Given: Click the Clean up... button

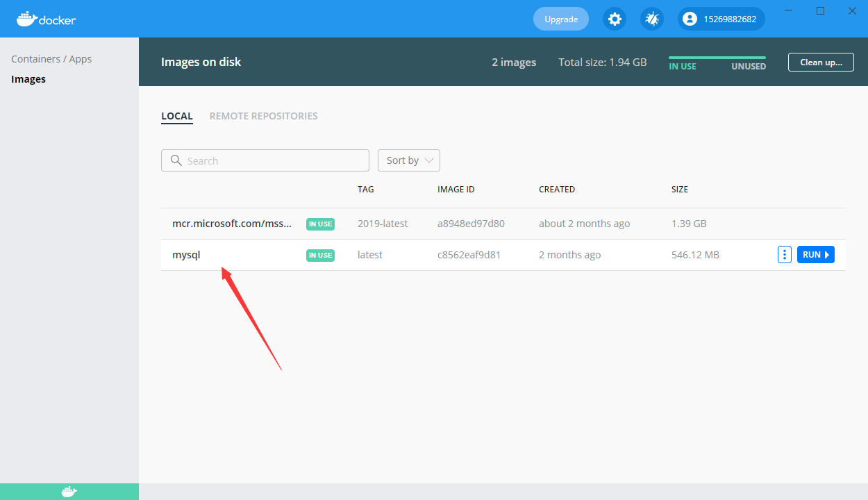Looking at the screenshot, I should [x=821, y=62].
